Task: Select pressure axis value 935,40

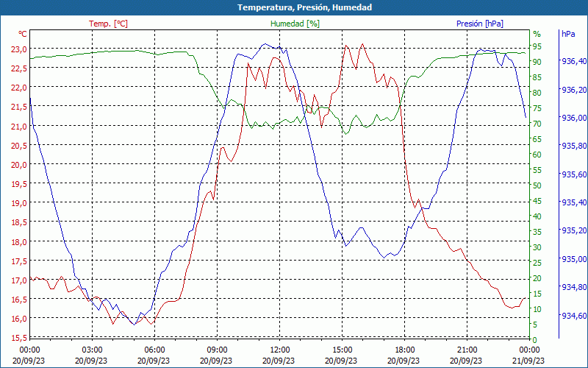Action: click(574, 202)
